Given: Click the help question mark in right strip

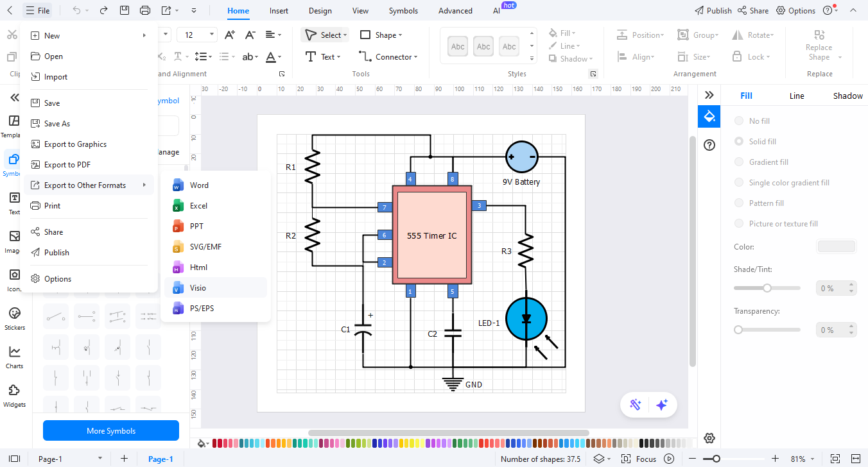Looking at the screenshot, I should click(x=709, y=145).
